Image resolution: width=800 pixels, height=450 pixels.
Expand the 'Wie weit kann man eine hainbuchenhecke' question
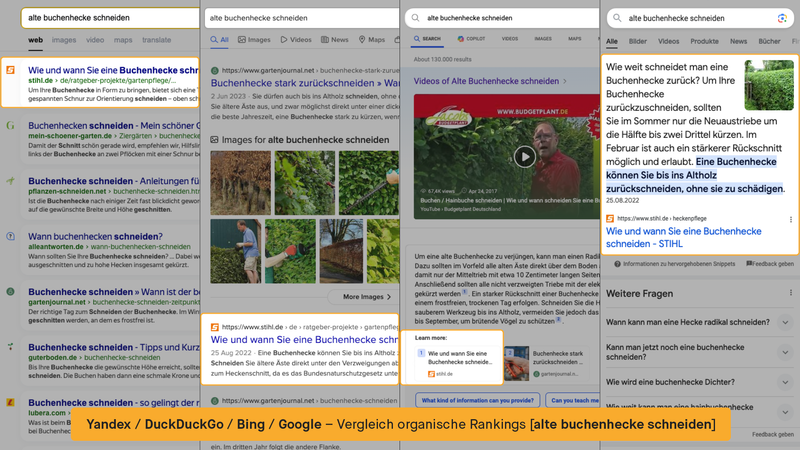(785, 411)
